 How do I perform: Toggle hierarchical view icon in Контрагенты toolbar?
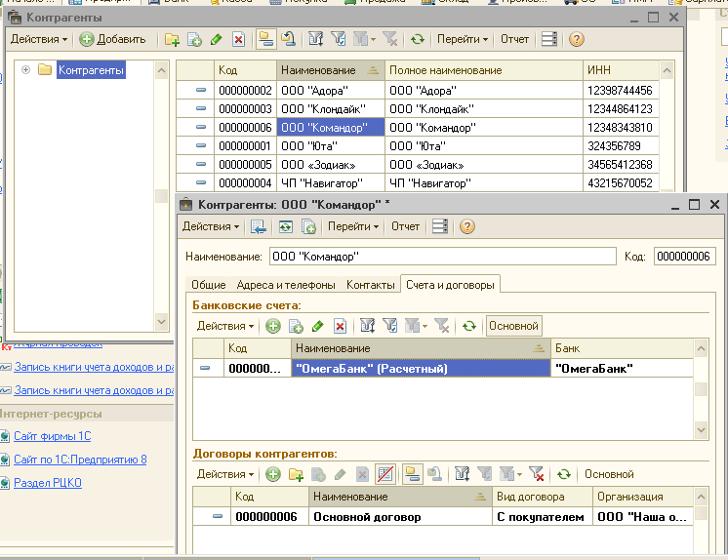[265, 39]
